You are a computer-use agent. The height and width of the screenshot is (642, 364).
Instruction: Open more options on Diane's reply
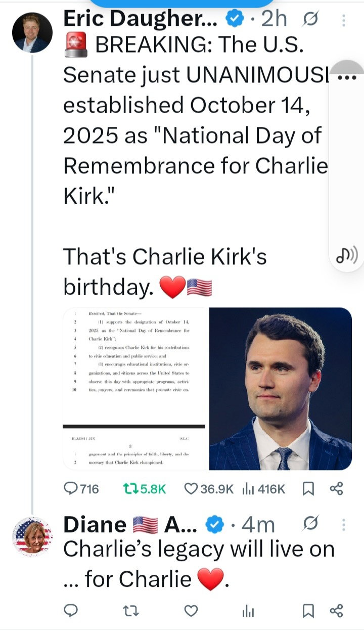click(344, 525)
